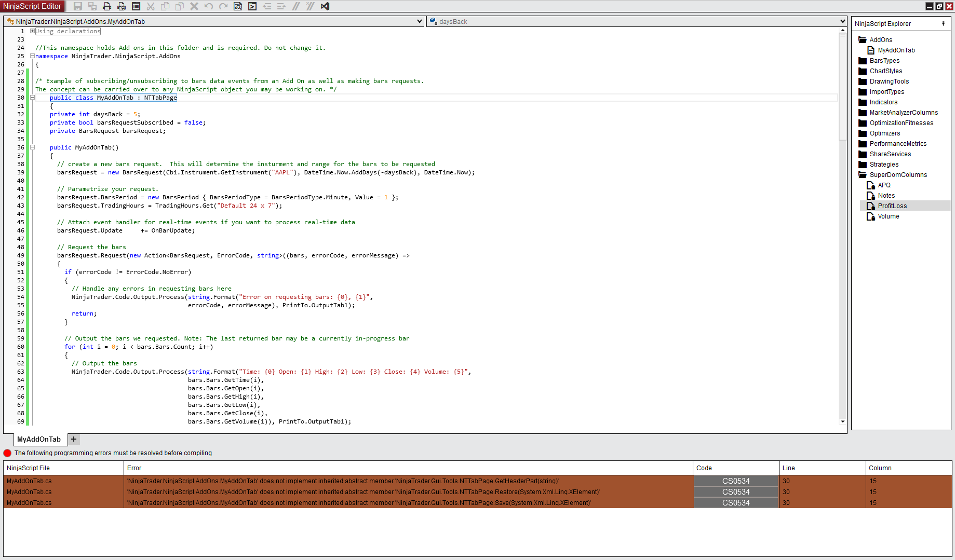Click the CS0534 code for GetHeaderPart error

pyautogui.click(x=735, y=481)
